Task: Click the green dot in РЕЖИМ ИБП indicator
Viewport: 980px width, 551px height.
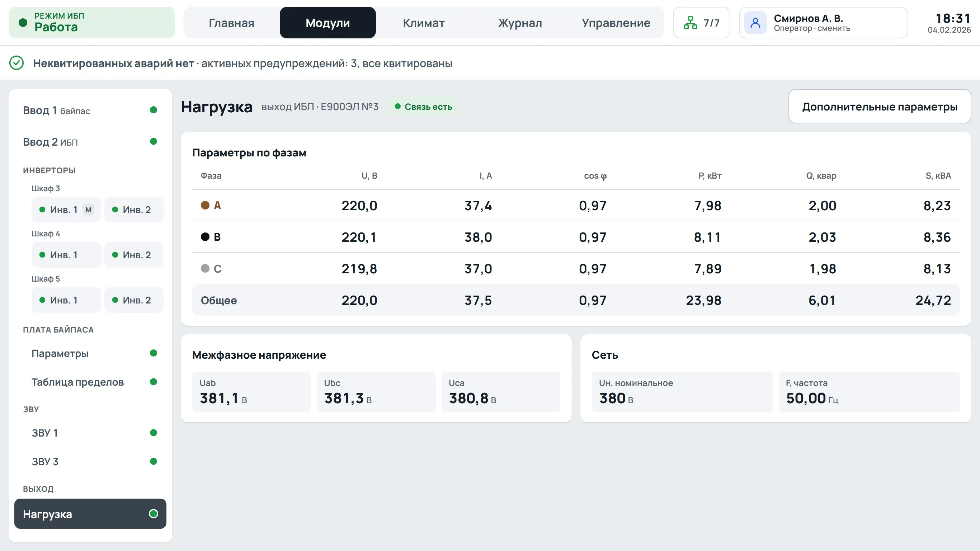Action: coord(23,23)
